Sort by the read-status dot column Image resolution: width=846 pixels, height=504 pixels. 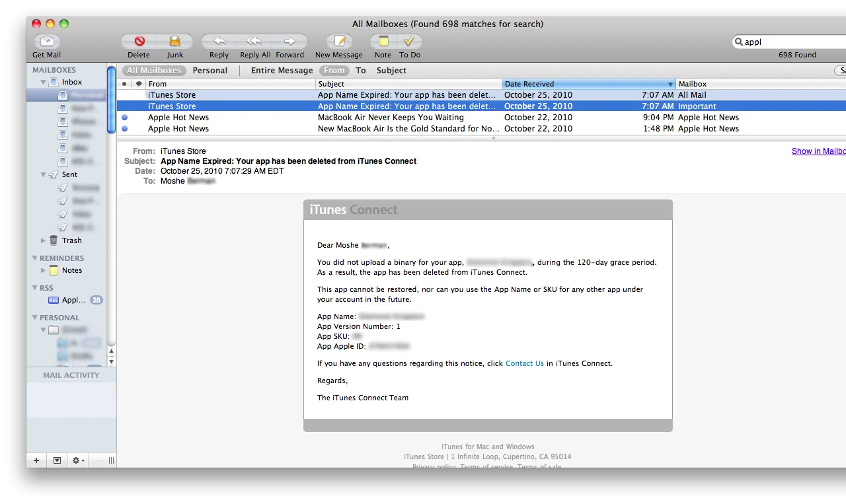[x=125, y=84]
